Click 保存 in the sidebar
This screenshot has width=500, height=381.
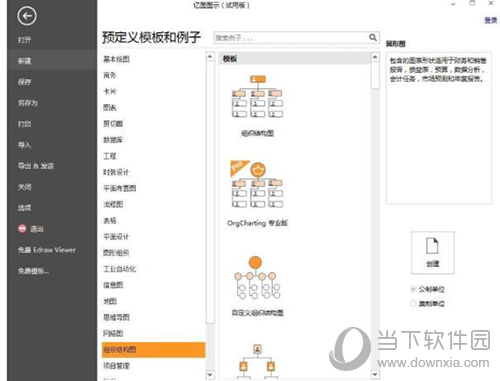(24, 82)
